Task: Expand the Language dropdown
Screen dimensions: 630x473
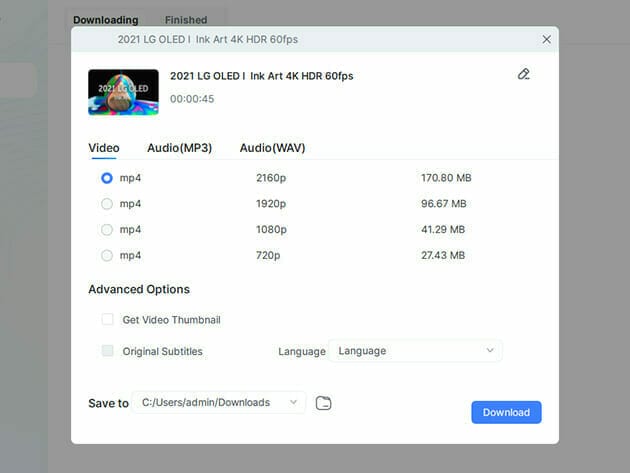Action: click(x=415, y=351)
